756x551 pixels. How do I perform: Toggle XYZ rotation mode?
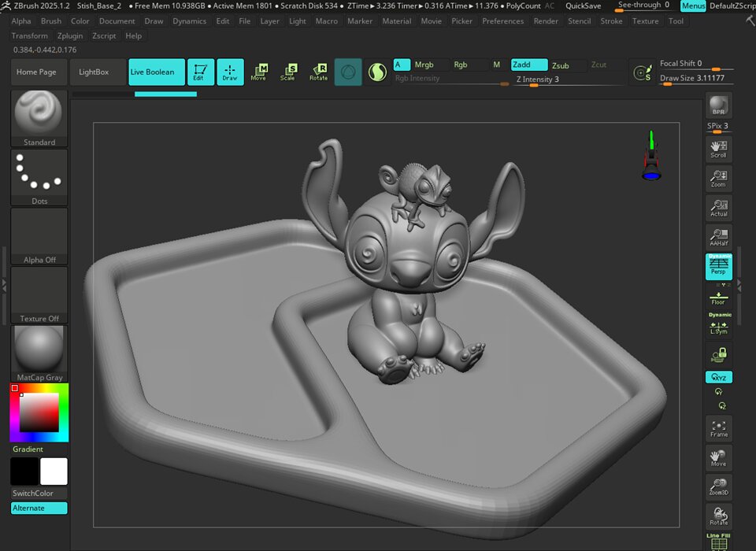718,377
